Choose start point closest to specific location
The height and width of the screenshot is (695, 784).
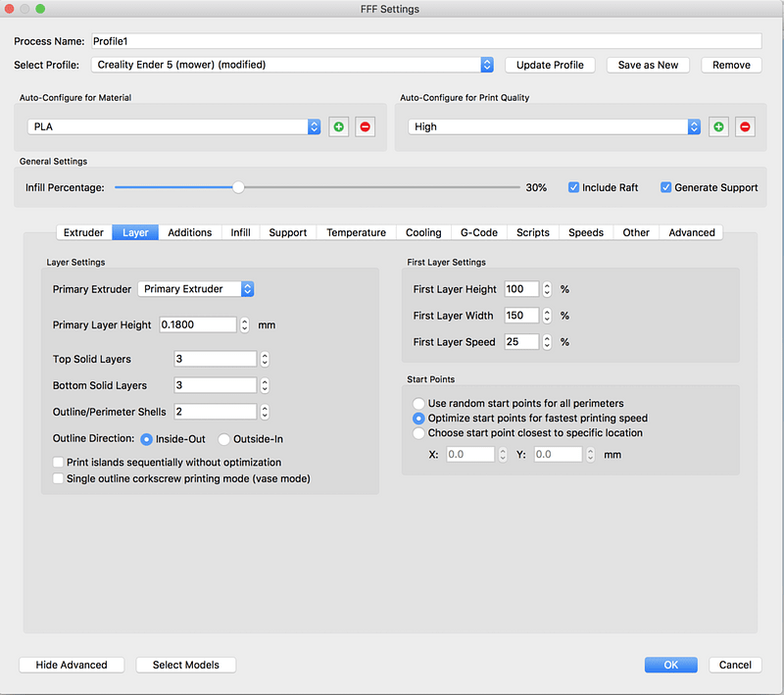pos(418,433)
